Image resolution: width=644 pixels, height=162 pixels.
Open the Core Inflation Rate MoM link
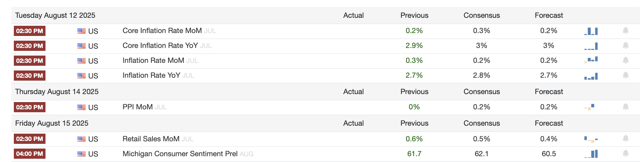(x=162, y=31)
